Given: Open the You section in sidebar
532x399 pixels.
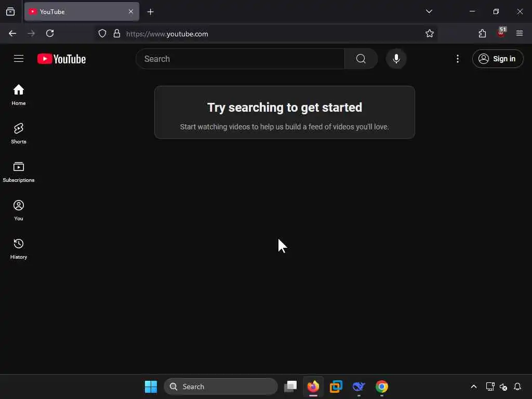Looking at the screenshot, I should pos(19,210).
